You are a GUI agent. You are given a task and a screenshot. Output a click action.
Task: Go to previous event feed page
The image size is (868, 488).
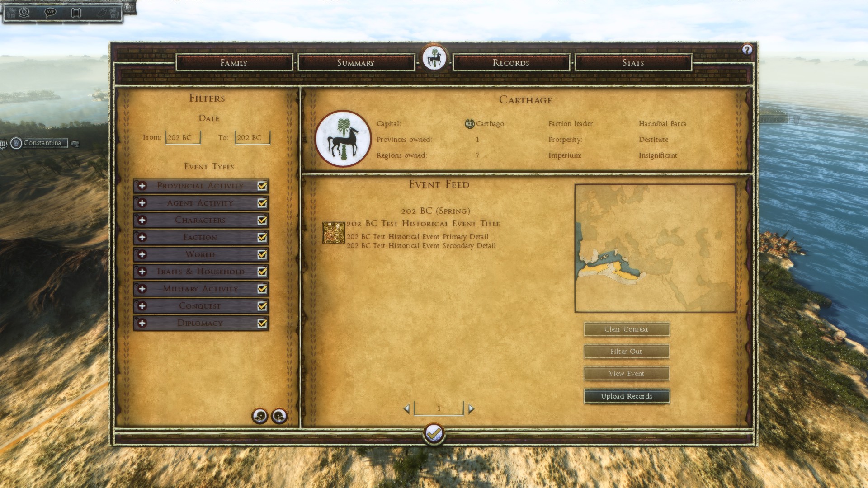406,409
